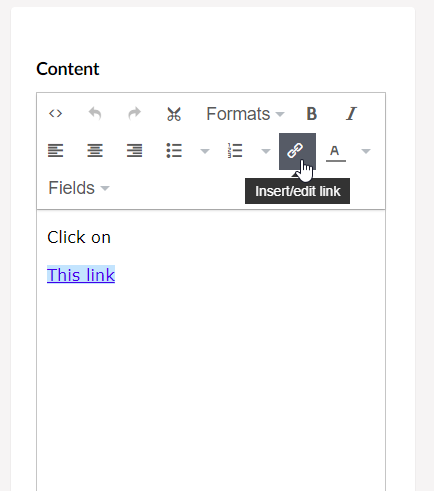434x491 pixels.
Task: Open the Formats menu
Action: coord(245,114)
